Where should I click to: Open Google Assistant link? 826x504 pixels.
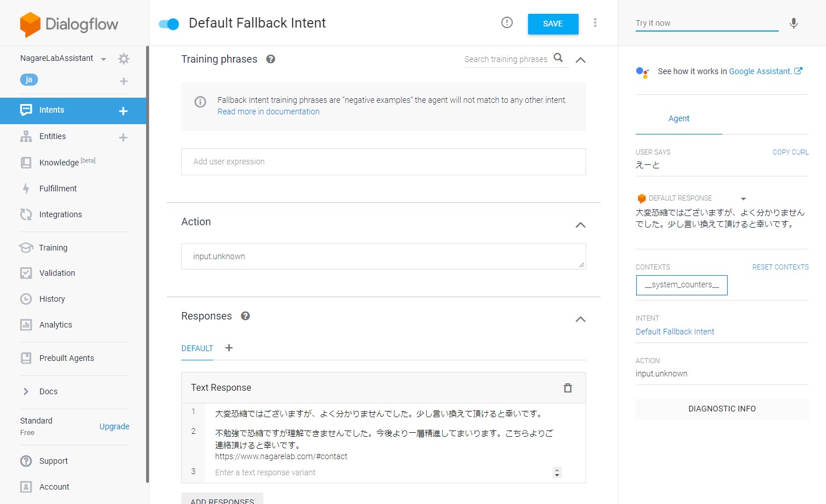tap(766, 71)
